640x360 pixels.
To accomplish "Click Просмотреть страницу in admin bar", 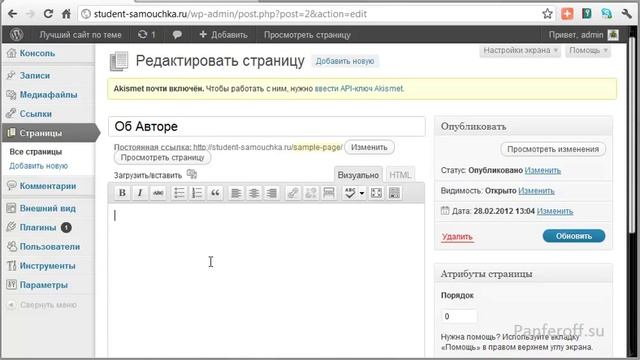I will [307, 35].
